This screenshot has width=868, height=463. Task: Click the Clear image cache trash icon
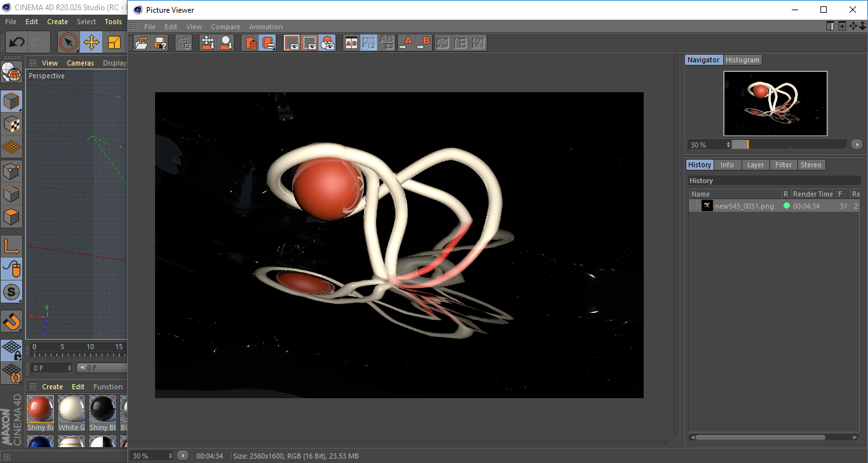250,43
